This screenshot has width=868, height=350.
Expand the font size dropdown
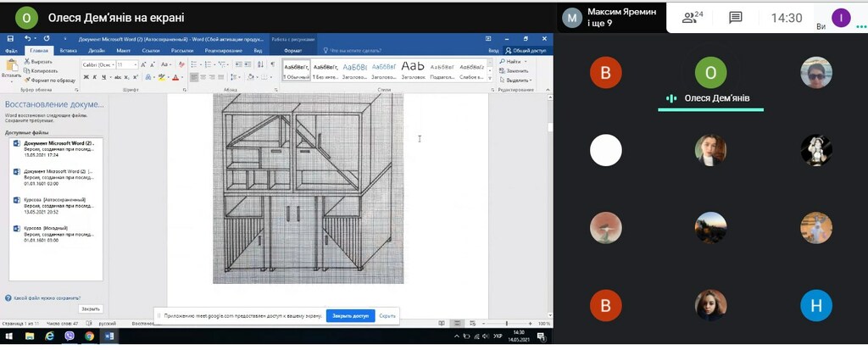tap(134, 64)
